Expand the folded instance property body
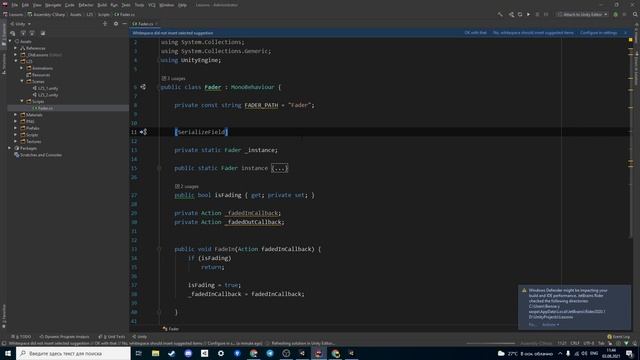The image size is (640, 360). click(x=280, y=168)
